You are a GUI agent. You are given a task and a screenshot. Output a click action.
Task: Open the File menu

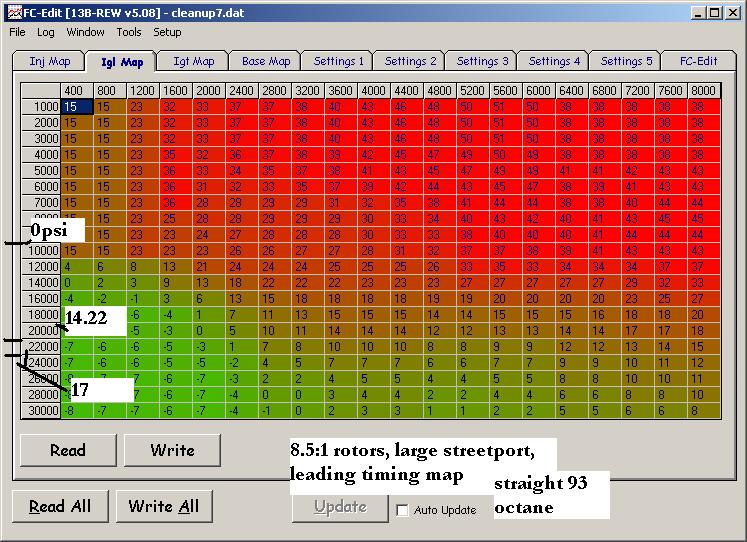(x=17, y=32)
